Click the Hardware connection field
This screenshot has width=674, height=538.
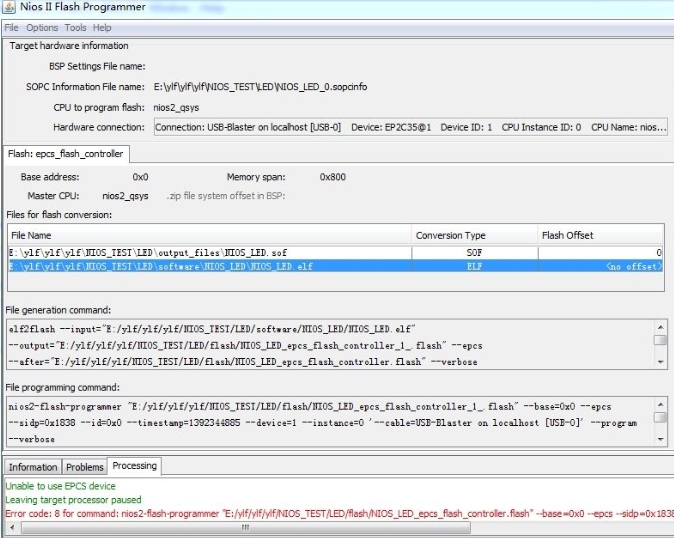pos(411,128)
